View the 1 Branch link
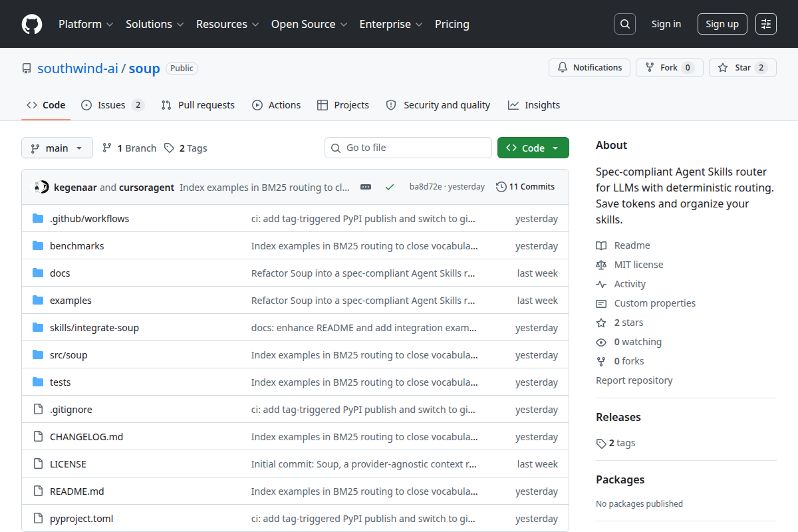This screenshot has height=532, width=798. tap(129, 148)
